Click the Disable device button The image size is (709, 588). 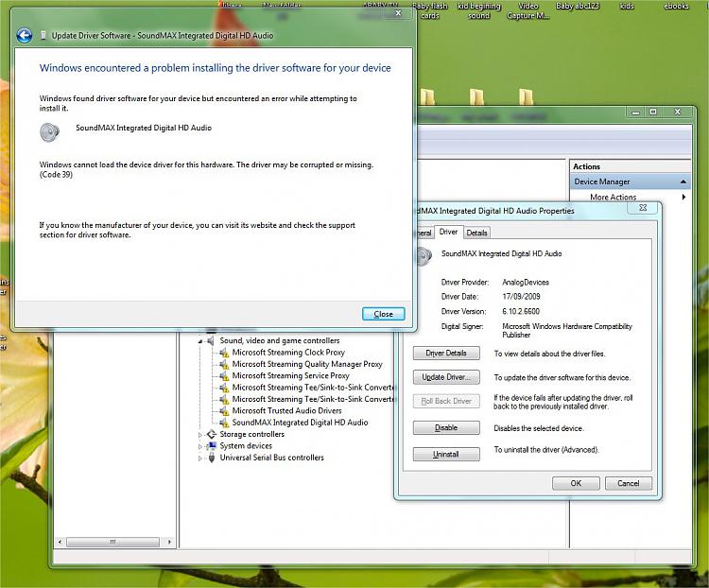click(446, 428)
